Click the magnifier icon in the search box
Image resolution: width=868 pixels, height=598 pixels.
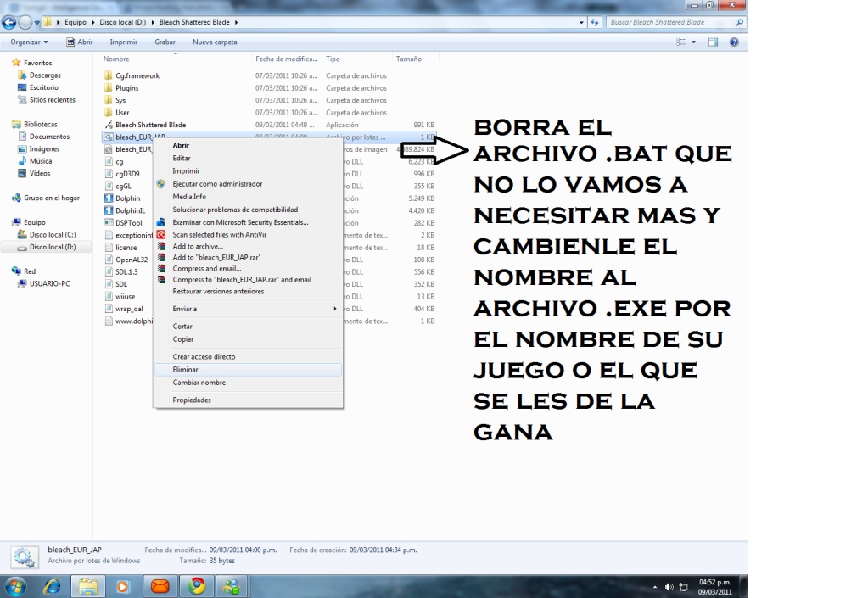(739, 22)
